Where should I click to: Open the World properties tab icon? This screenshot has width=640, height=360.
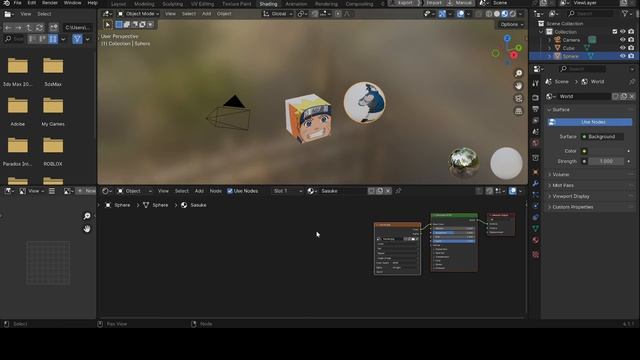click(536, 143)
